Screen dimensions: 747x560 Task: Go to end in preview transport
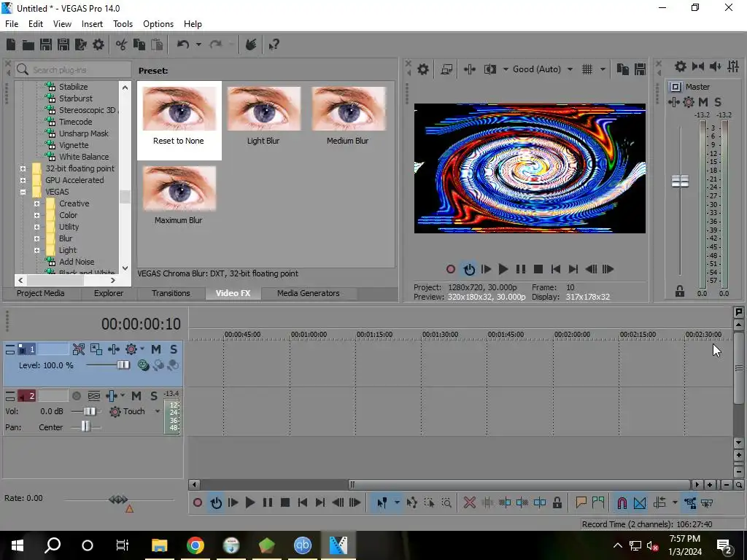(x=573, y=269)
